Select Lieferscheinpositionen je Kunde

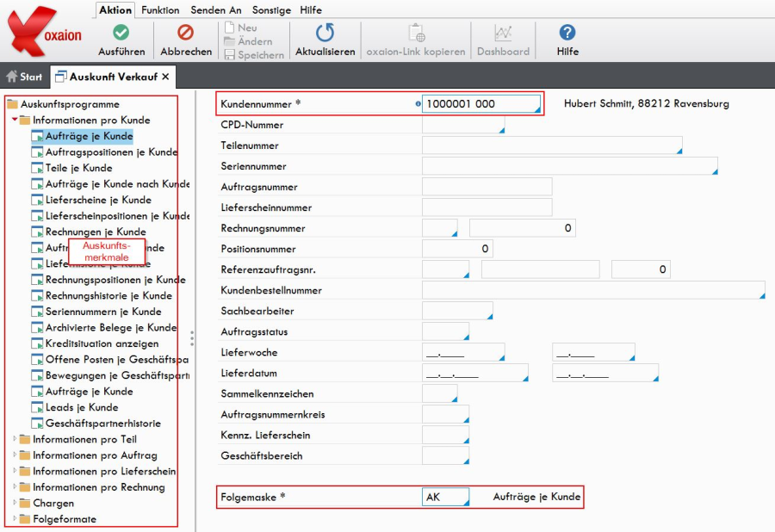coord(110,216)
